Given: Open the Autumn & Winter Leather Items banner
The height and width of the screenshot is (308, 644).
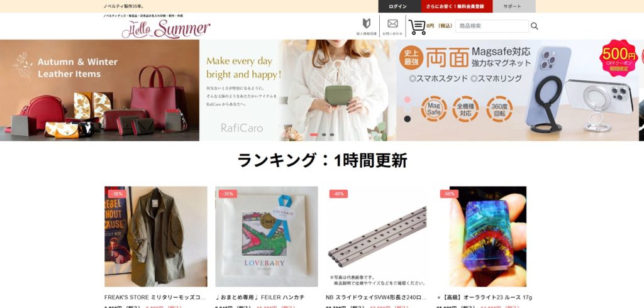Looking at the screenshot, I should click(x=100, y=91).
